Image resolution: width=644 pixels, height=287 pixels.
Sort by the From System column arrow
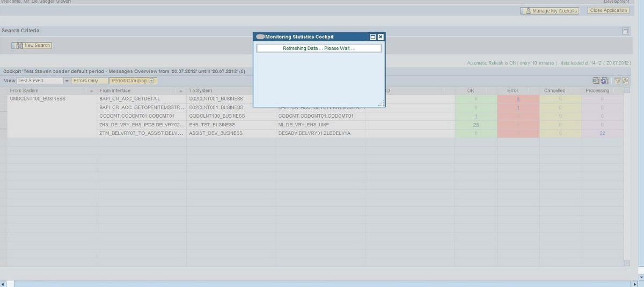coord(92,91)
